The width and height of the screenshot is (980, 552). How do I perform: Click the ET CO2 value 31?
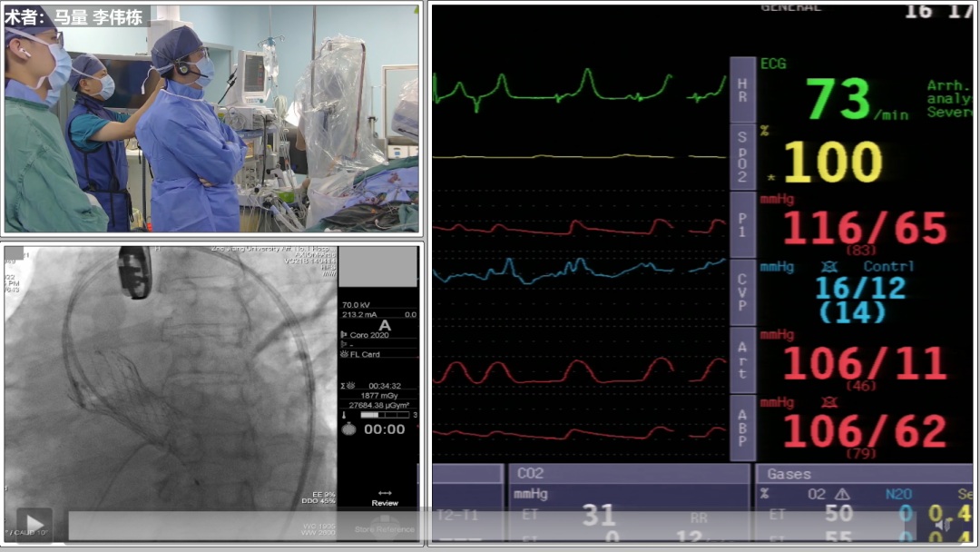pos(599,515)
